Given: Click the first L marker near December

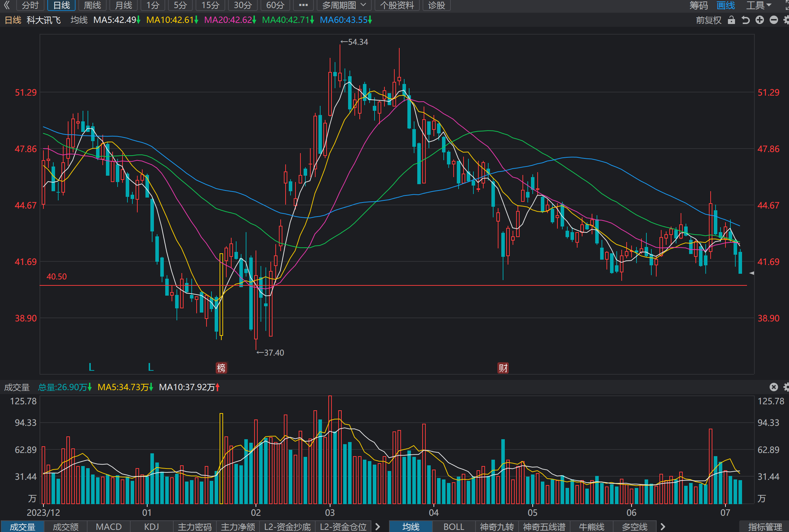Looking at the screenshot, I should tap(91, 367).
